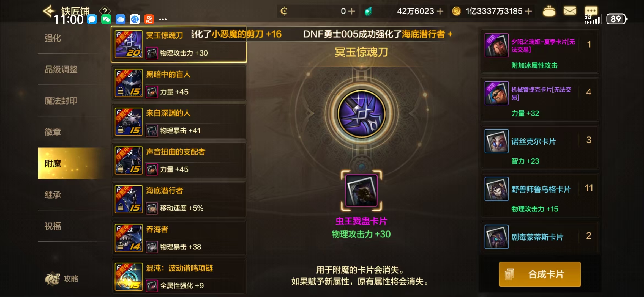Image resolution: width=644 pixels, height=297 pixels.
Task: Choose the 诺丝克尔卡片 card
Action: click(540, 148)
